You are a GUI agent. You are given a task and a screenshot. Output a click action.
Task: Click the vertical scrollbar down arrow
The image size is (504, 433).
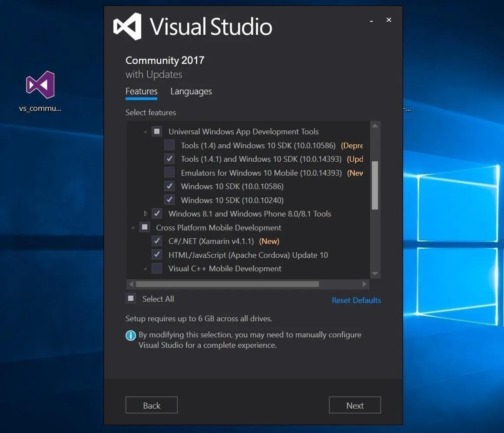tap(375, 274)
